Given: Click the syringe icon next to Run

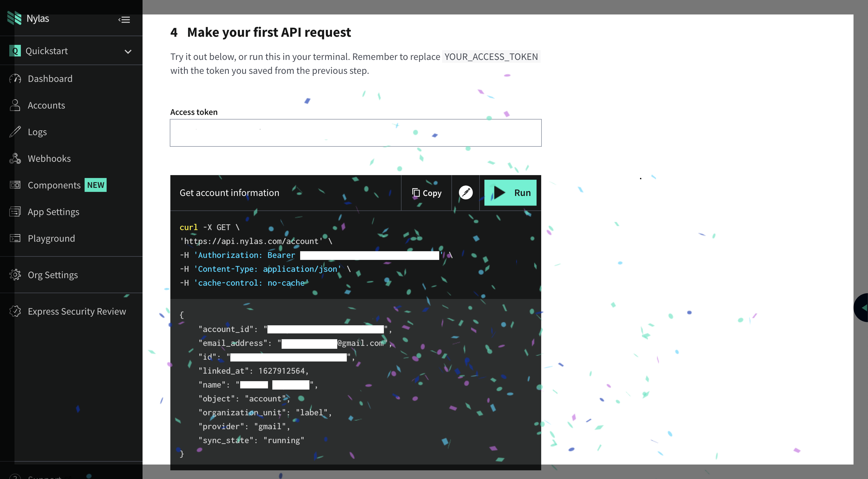Looking at the screenshot, I should (x=466, y=192).
